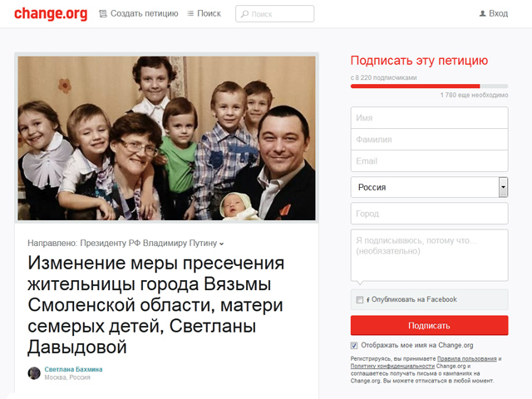This screenshot has width=532, height=399.
Task: Click the list icon beside Поиск menu
Action: 190,13
